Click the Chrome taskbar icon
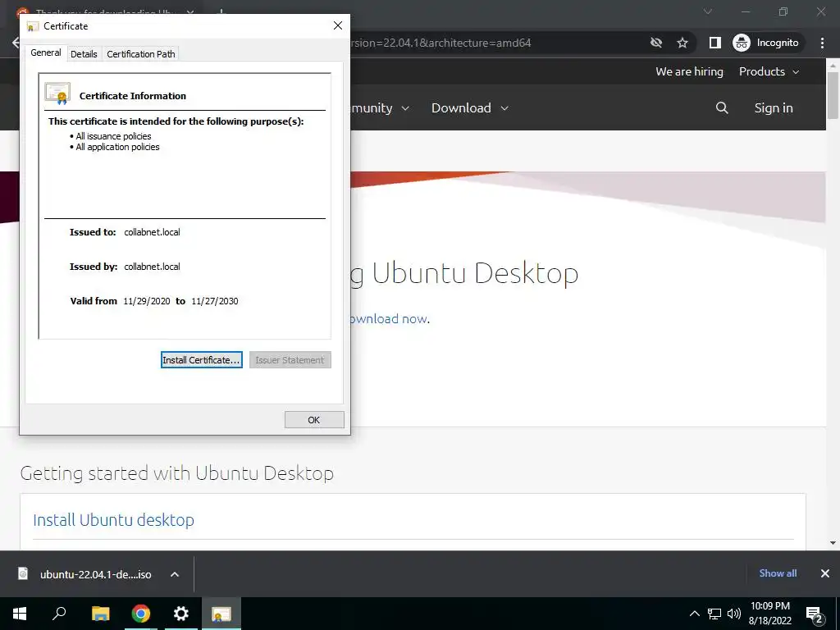The height and width of the screenshot is (630, 840). click(x=141, y=614)
